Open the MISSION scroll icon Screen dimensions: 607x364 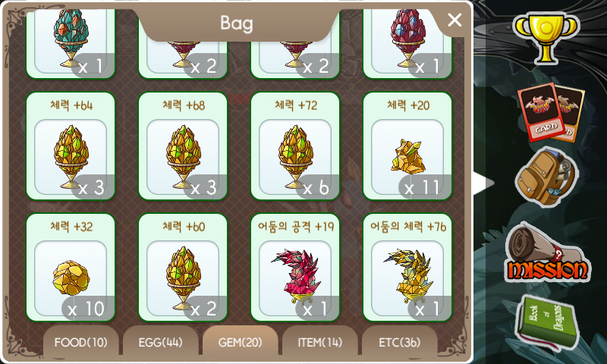coord(546,253)
